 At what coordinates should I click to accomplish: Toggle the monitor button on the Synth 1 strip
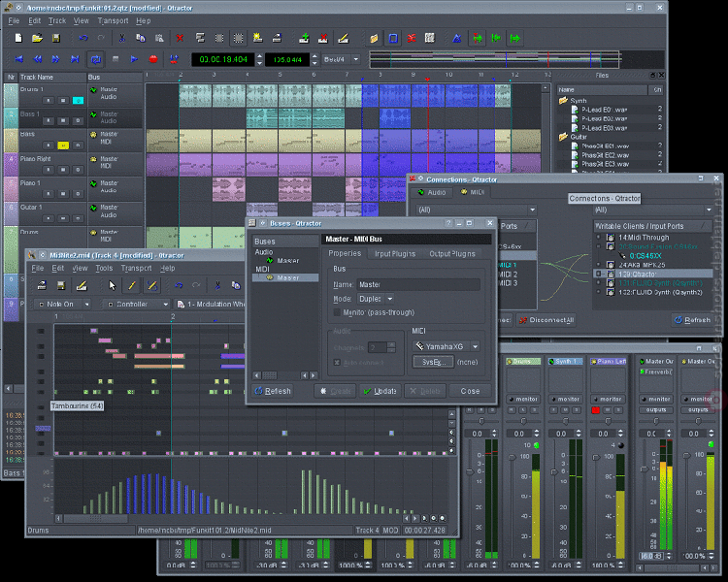[566, 399]
